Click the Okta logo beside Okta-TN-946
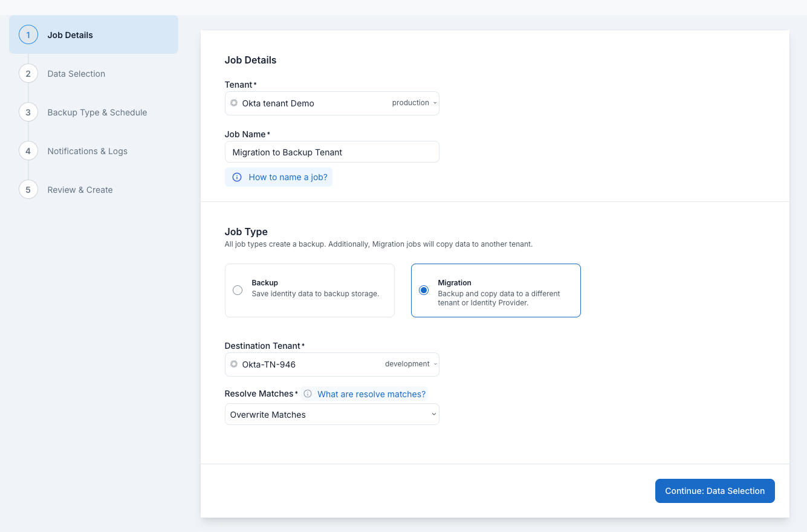Image resolution: width=807 pixels, height=532 pixels. click(x=233, y=364)
